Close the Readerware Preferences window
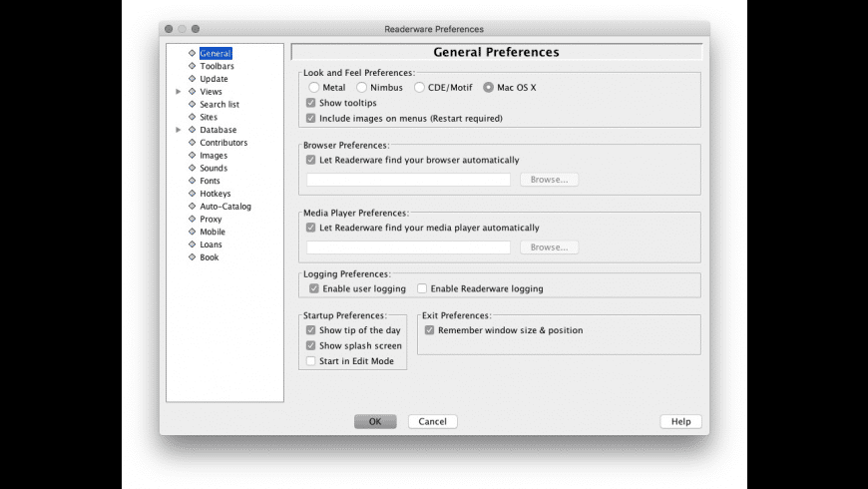Image resolution: width=868 pixels, height=489 pixels. 169,29
